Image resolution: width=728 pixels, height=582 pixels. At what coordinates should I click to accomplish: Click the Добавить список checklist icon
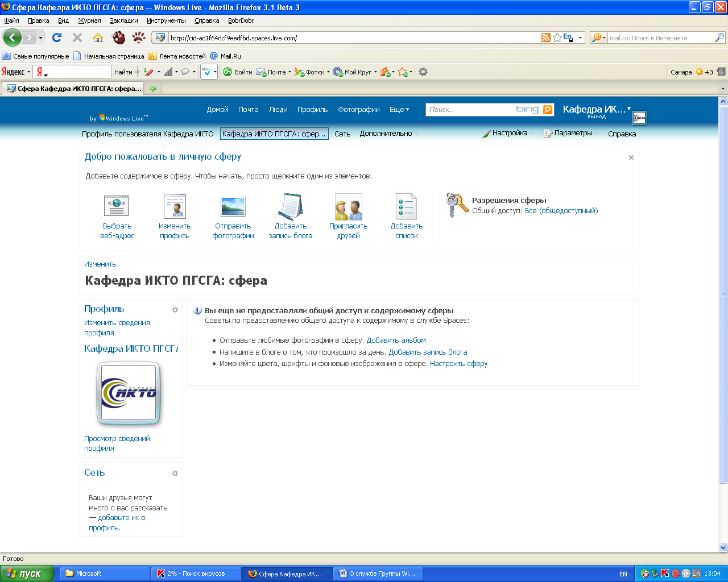pyautogui.click(x=407, y=206)
